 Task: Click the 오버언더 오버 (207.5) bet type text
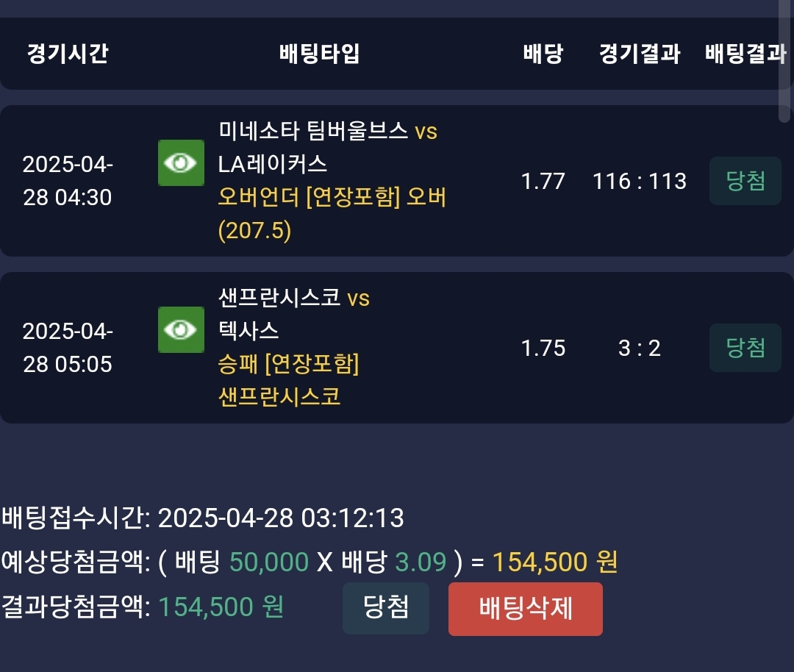[x=332, y=214]
